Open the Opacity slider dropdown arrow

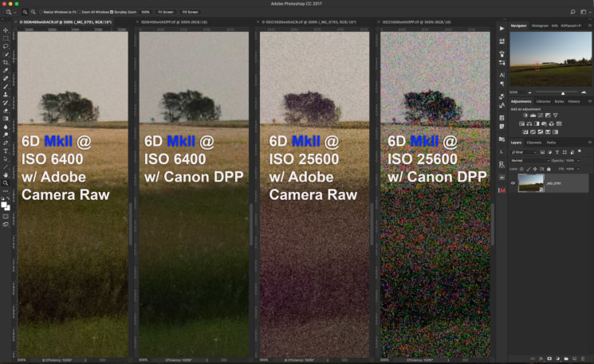pos(579,161)
